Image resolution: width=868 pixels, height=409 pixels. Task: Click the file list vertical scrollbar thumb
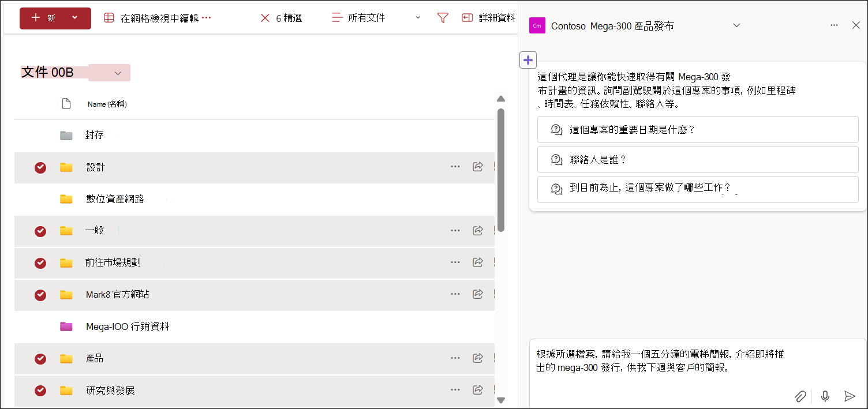pos(501,170)
